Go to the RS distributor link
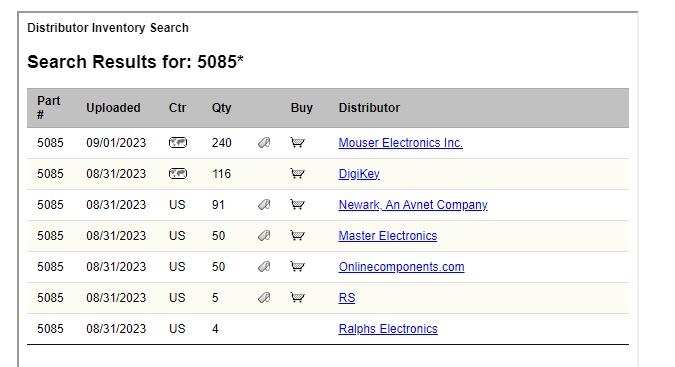Image resolution: width=675 pixels, height=367 pixels. 347,298
